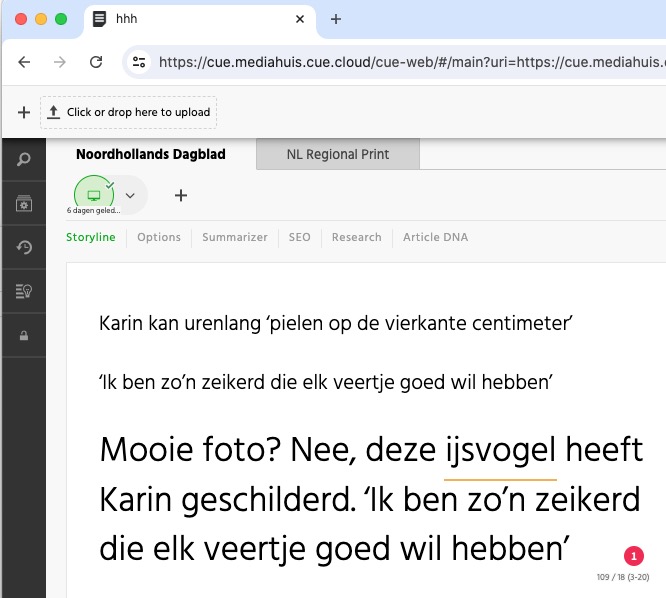Add new variant with the plus next to monitor
The height and width of the screenshot is (598, 666).
coord(181,195)
